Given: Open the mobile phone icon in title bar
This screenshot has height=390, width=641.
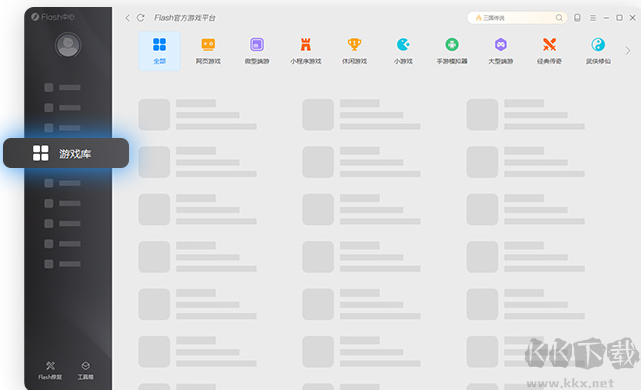Looking at the screenshot, I should tap(577, 18).
